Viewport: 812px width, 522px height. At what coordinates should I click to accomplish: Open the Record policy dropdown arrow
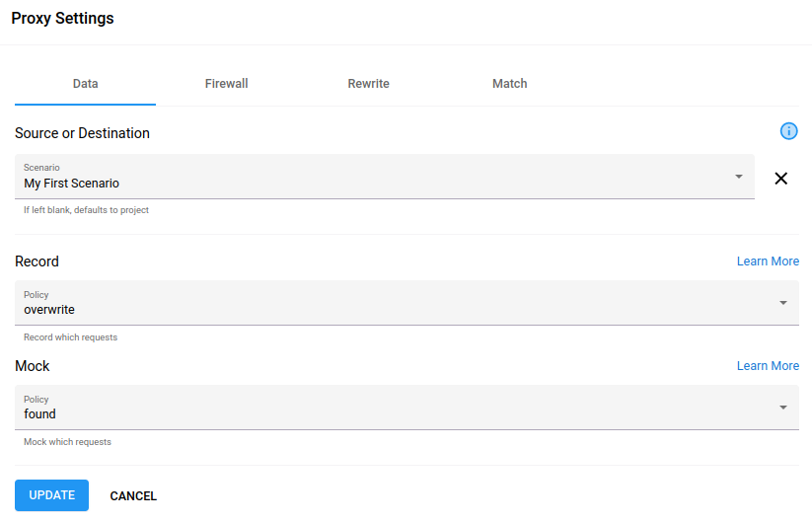click(782, 303)
